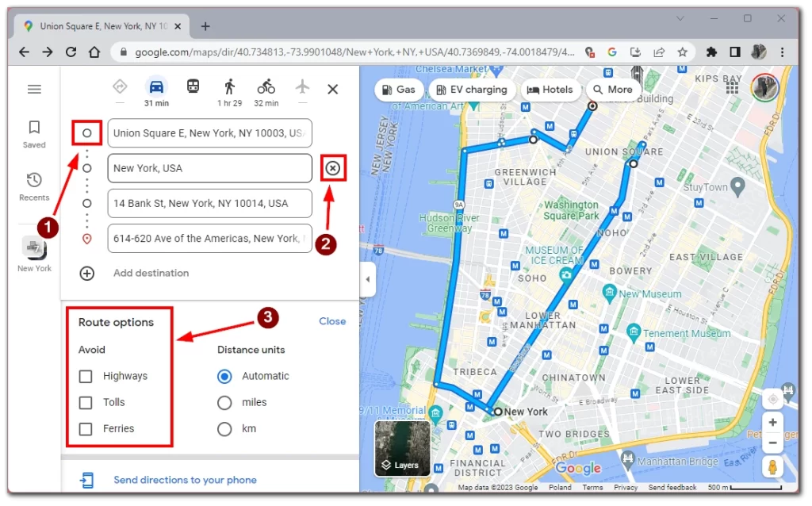Image resolution: width=812 pixels, height=506 pixels.
Task: Select the transit travel mode
Action: pyautogui.click(x=193, y=86)
